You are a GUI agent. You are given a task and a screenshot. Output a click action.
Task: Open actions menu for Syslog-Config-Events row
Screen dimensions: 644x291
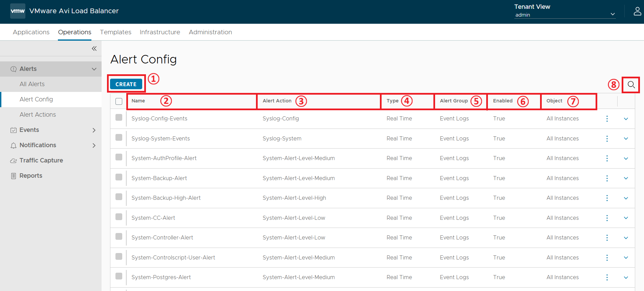pos(607,119)
